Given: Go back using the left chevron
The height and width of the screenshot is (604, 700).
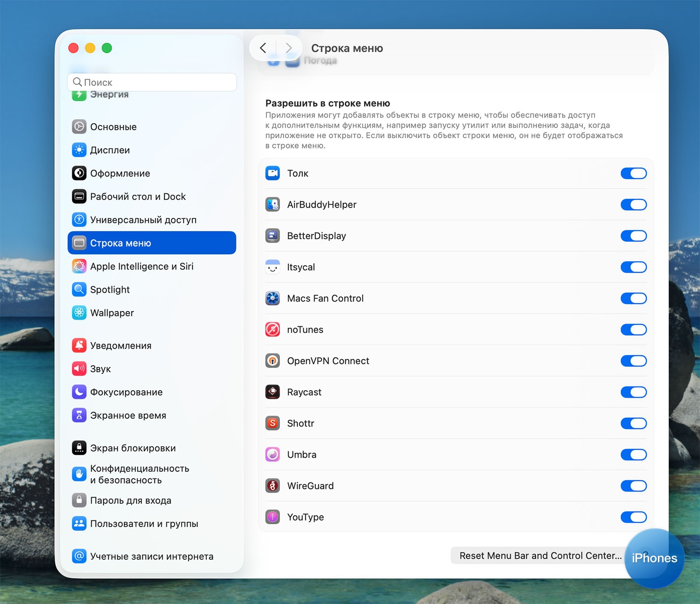Looking at the screenshot, I should click(263, 48).
